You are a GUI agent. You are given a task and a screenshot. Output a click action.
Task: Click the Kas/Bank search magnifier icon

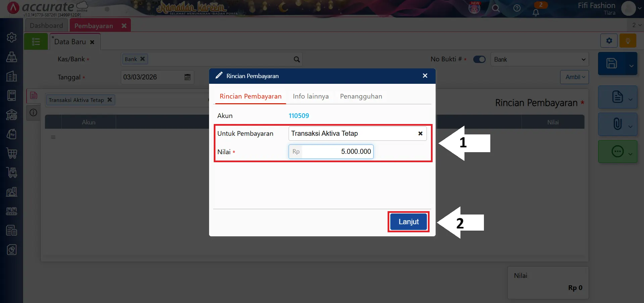pos(297,59)
